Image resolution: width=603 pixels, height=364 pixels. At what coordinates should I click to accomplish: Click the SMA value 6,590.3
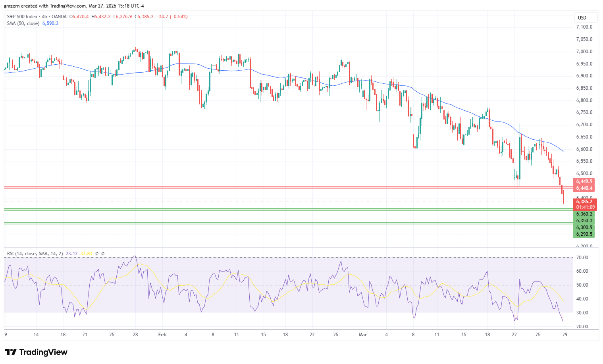pyautogui.click(x=50, y=23)
